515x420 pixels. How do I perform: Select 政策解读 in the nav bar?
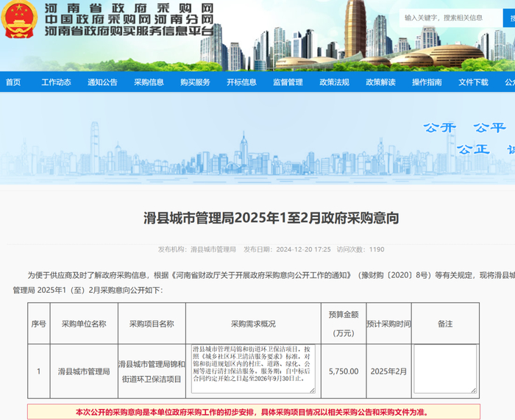tap(380, 82)
